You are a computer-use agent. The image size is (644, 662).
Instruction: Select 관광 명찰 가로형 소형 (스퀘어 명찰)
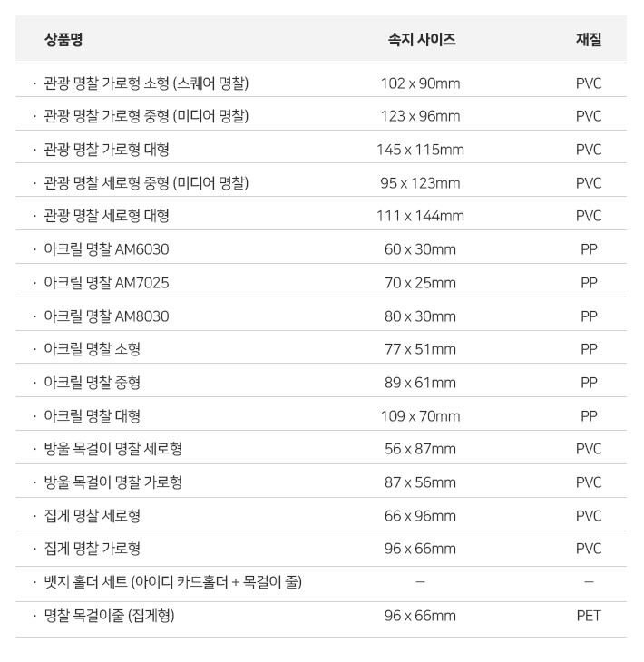click(146, 83)
